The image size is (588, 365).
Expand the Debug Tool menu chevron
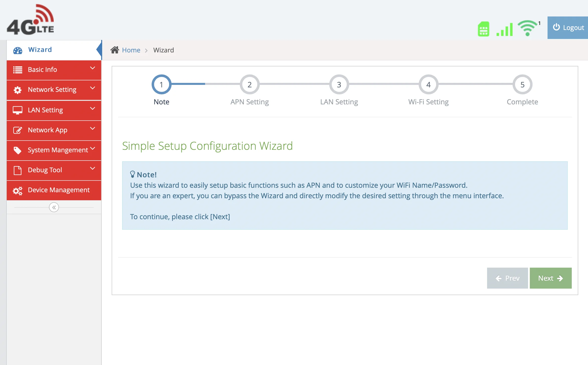coord(92,169)
